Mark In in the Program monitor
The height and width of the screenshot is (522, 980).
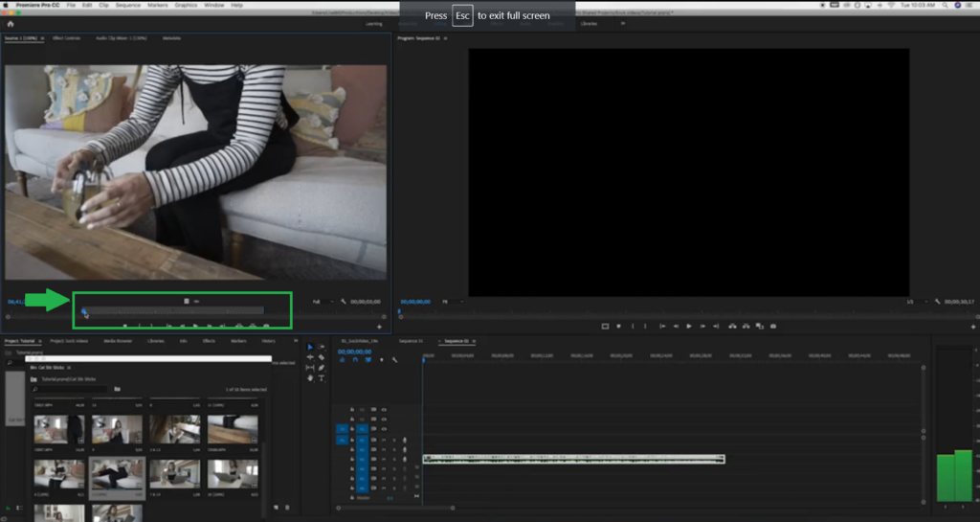(633, 327)
